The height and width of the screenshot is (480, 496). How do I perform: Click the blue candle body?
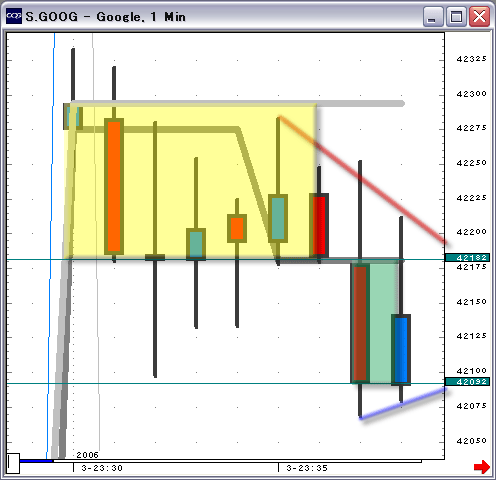pos(401,350)
